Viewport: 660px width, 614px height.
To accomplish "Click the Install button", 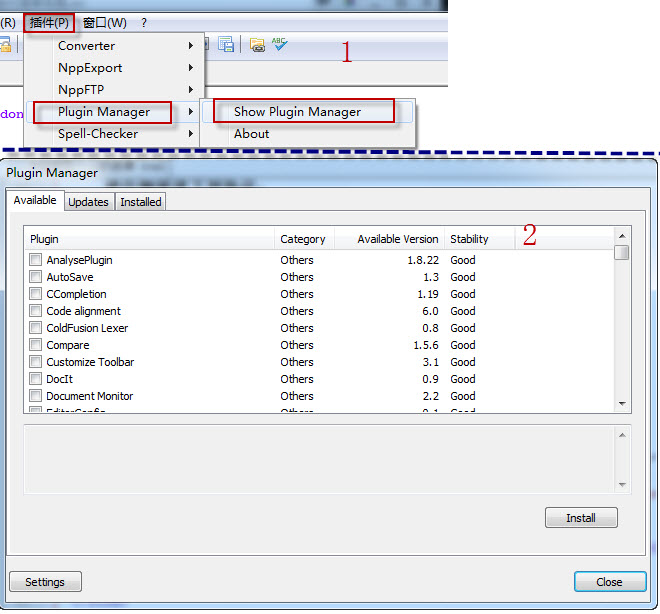I will [581, 518].
